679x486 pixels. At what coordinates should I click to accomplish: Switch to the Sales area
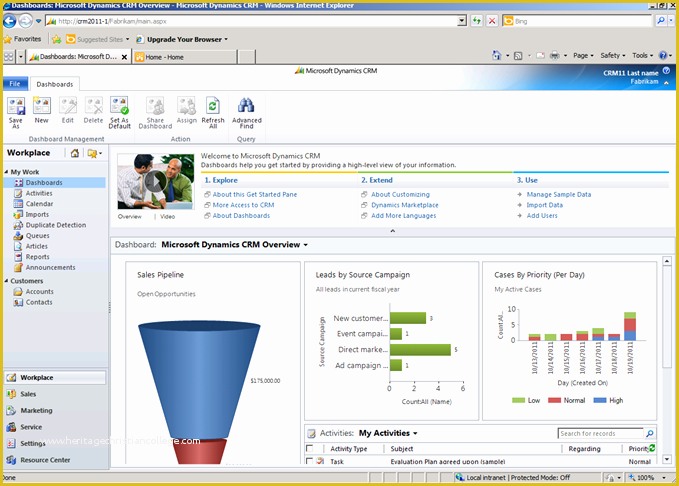tap(28, 394)
